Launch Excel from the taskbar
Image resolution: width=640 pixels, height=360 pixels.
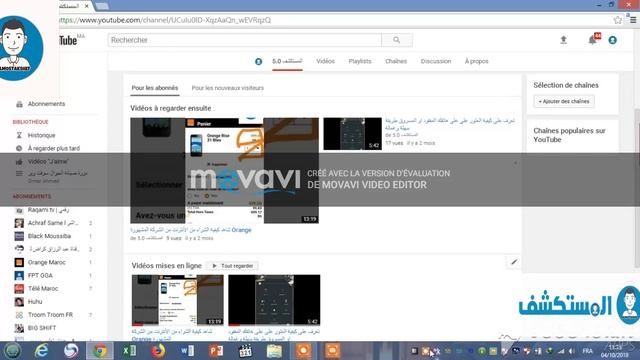point(129,351)
